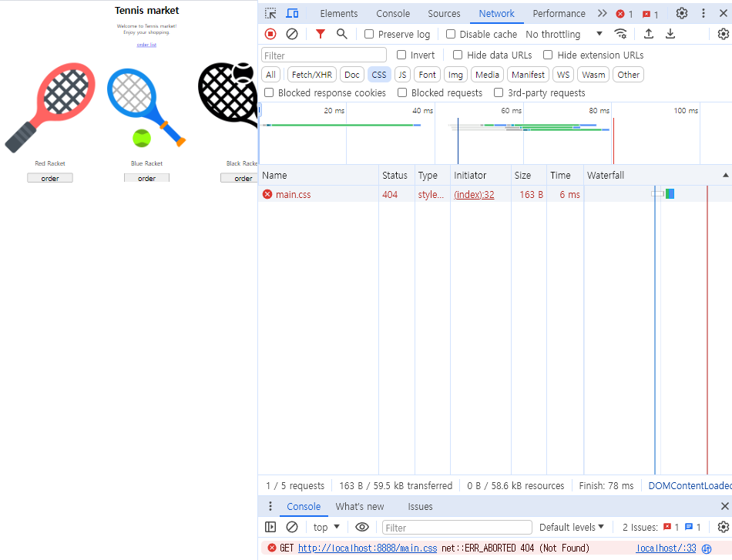Screen dimensions: 732x560
Task: Open the Default levels dropdown
Action: click(x=572, y=528)
